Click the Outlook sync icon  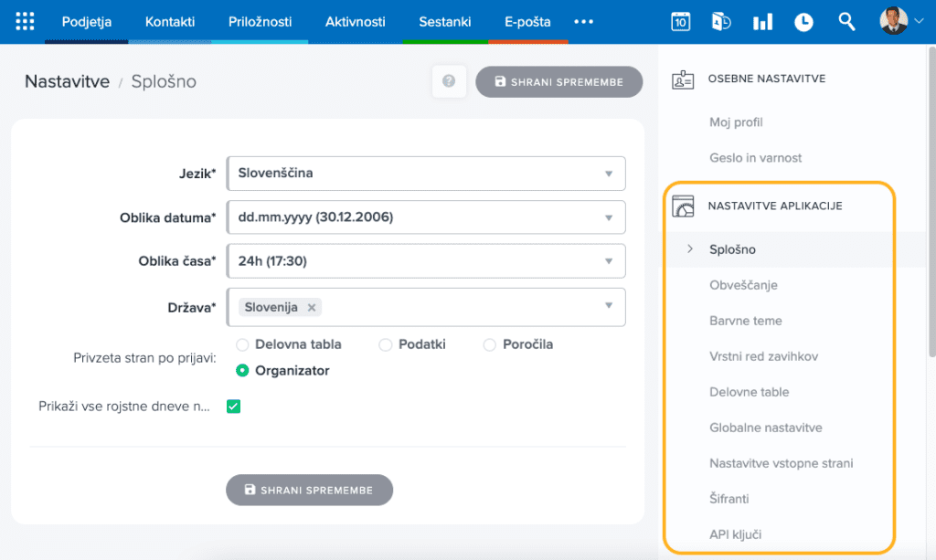point(721,22)
